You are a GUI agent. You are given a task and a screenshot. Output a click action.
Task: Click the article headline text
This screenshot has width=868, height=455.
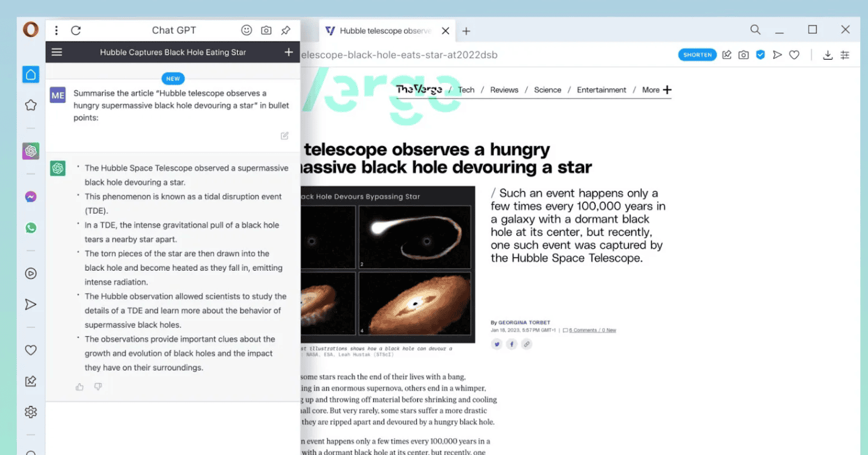[x=447, y=158]
